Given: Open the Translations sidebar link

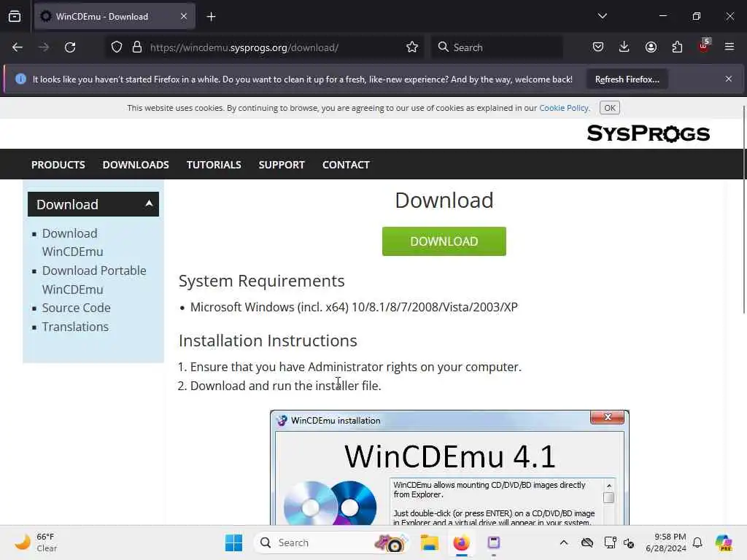Looking at the screenshot, I should click(75, 327).
